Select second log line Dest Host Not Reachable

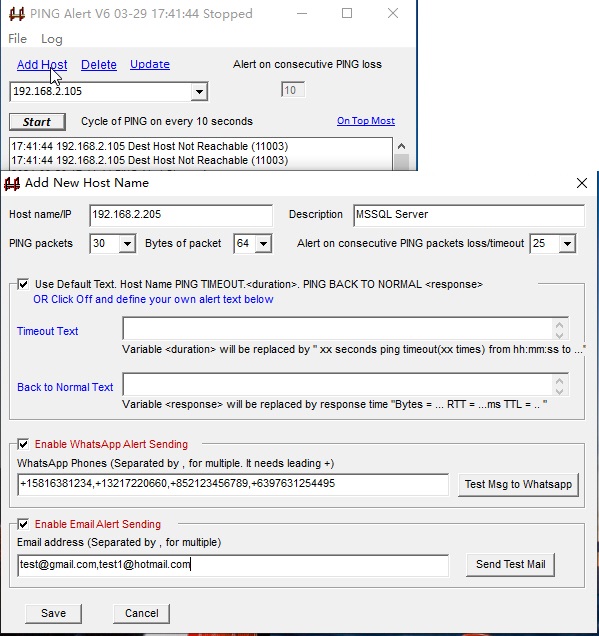click(150, 161)
